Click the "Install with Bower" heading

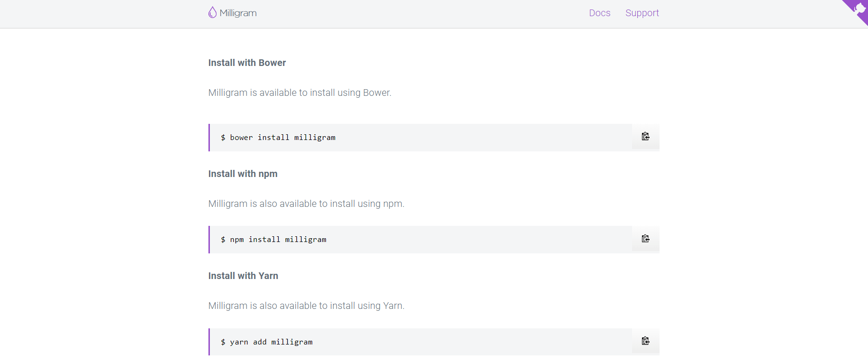coord(247,63)
